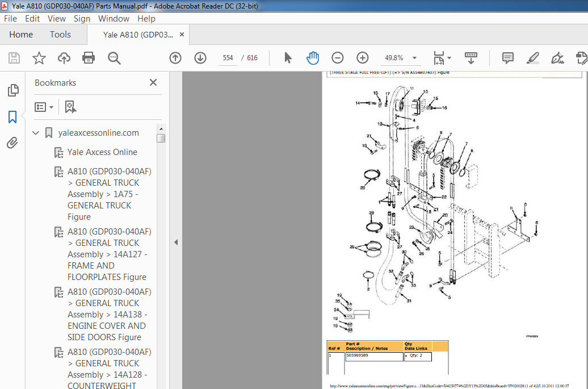The width and height of the screenshot is (588, 389).
Task: Go to previous page arrow
Action: coord(175,58)
